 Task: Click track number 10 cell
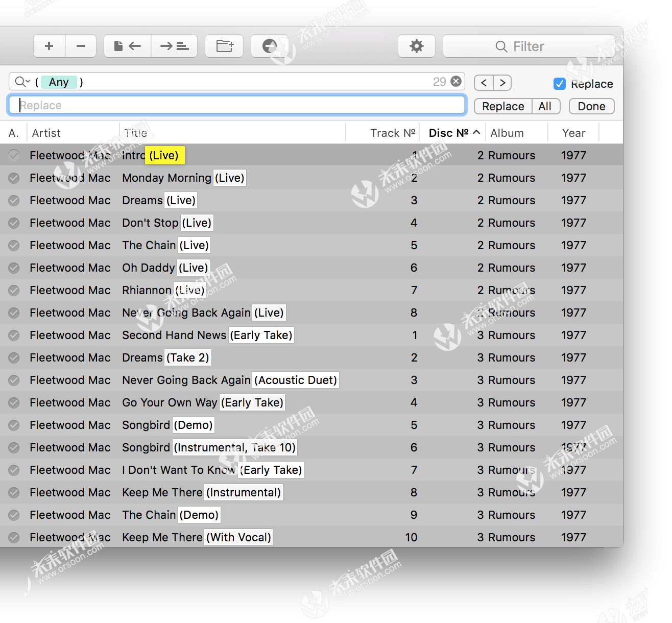click(411, 537)
